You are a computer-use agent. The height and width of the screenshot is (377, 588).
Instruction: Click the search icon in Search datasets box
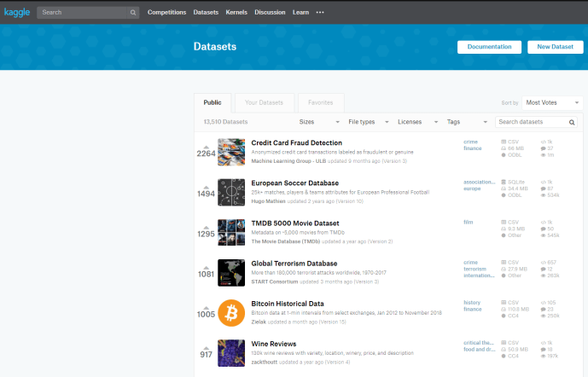tap(572, 122)
